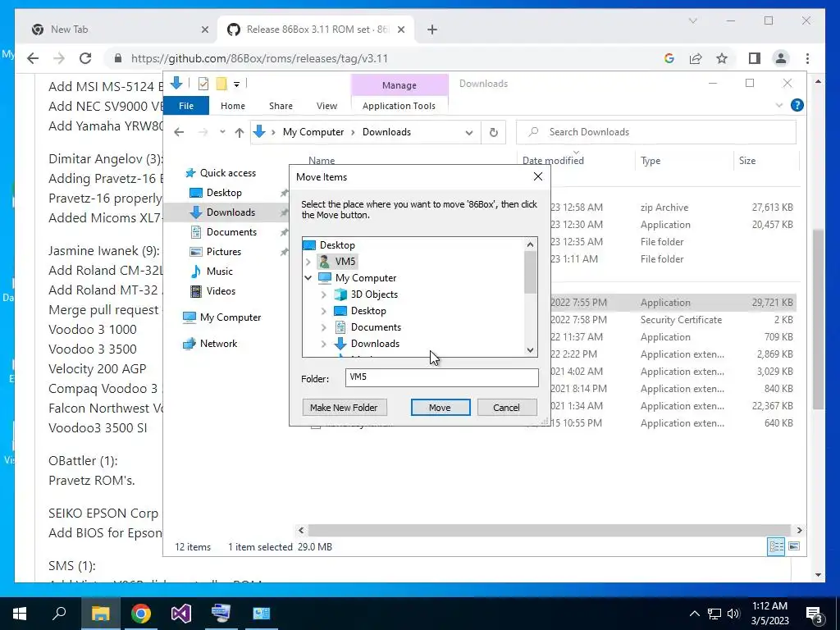This screenshot has height=630, width=840.
Task: Click Explorer back arrow
Action: (x=179, y=132)
